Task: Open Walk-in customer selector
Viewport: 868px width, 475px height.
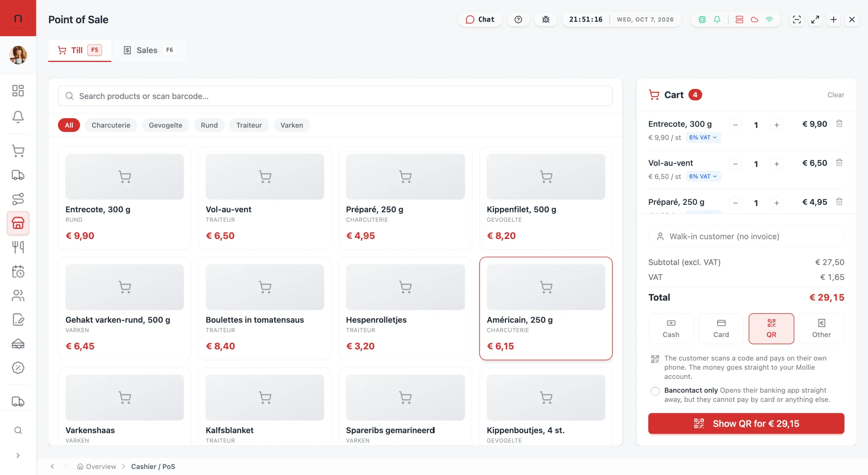Action: coord(746,237)
